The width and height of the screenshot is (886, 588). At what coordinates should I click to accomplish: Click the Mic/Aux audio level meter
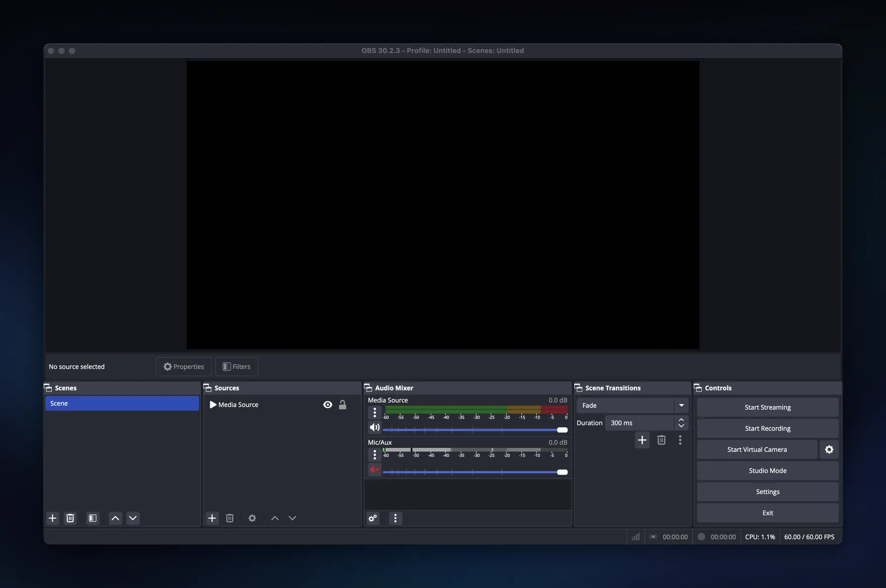coord(475,450)
